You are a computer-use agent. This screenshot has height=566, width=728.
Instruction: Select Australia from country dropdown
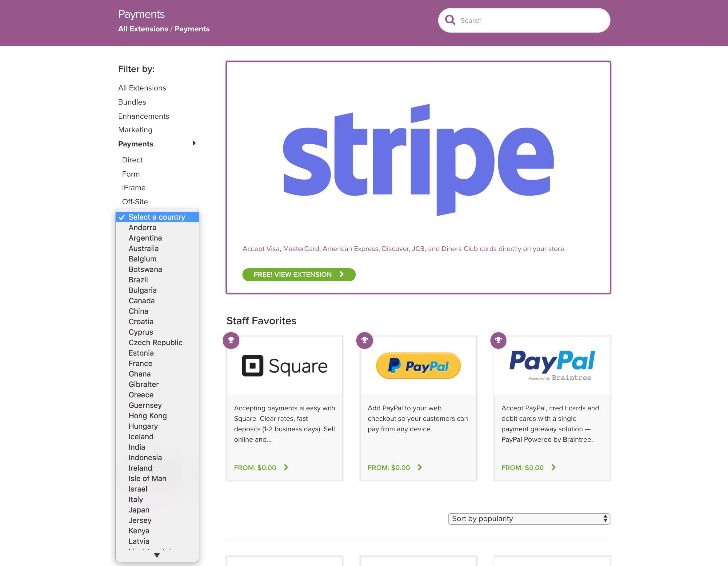[143, 248]
